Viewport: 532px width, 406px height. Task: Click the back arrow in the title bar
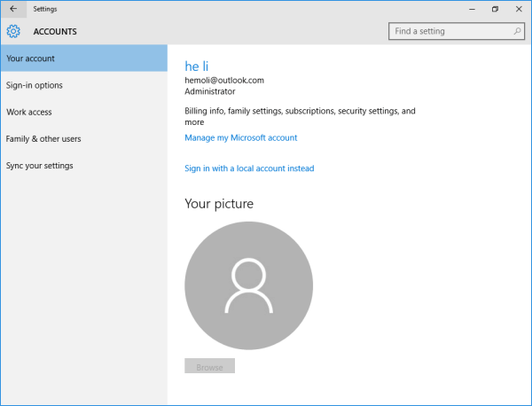(x=12, y=8)
